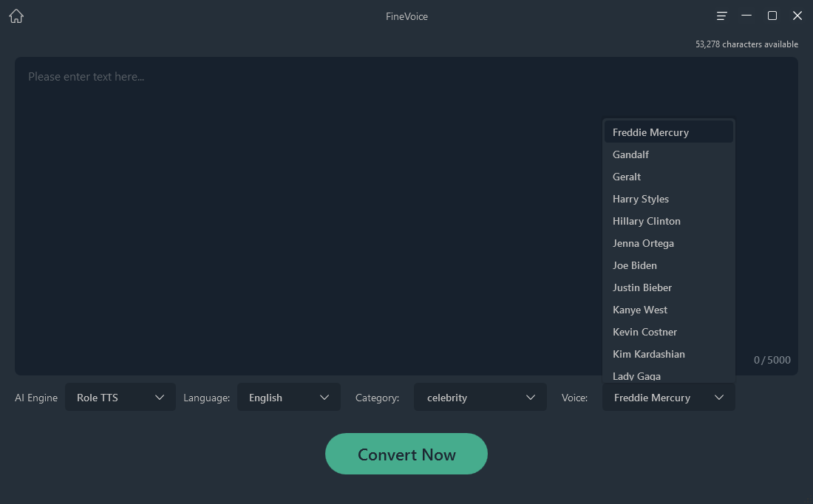The width and height of the screenshot is (813, 504).
Task: Choose Hillary Clinton voice
Action: [x=668, y=221]
